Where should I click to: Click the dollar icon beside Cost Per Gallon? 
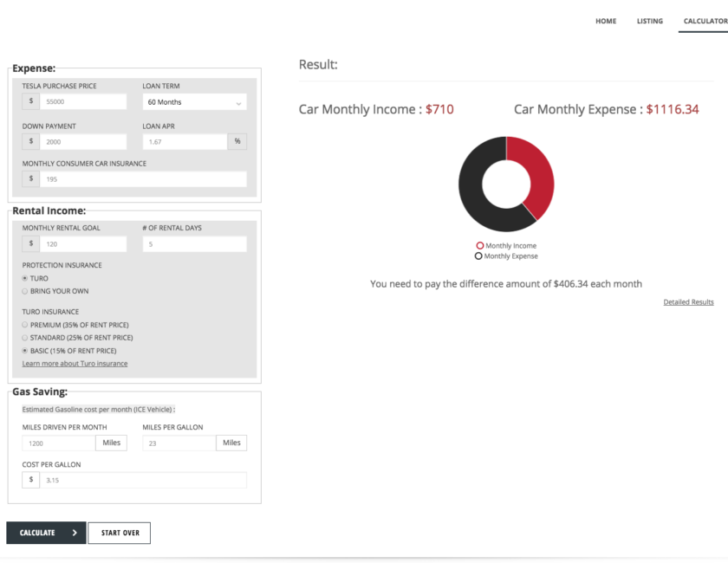[31, 480]
